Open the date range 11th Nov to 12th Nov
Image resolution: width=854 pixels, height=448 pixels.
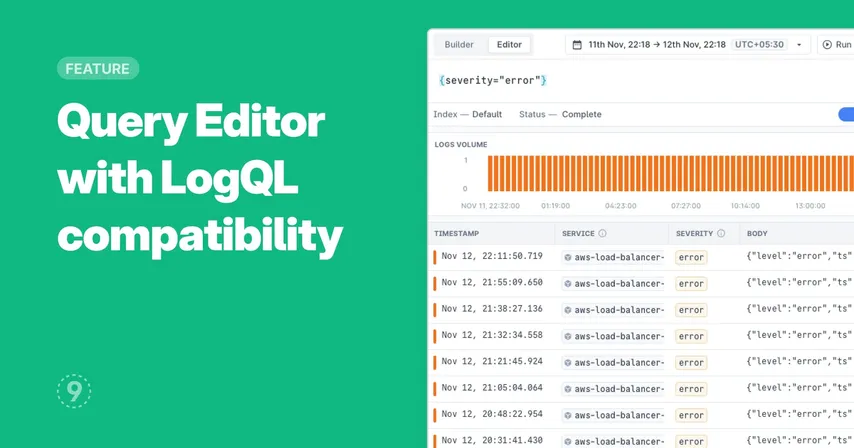(657, 45)
